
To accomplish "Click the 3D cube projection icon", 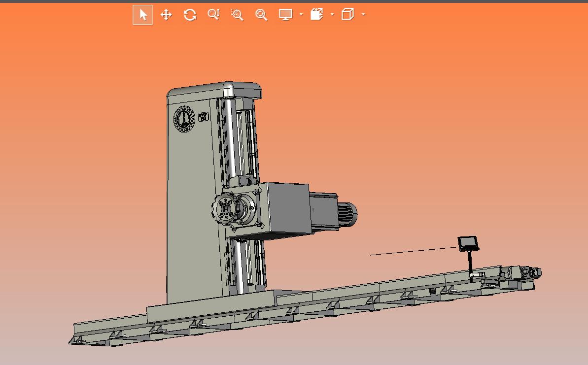I will (347, 15).
